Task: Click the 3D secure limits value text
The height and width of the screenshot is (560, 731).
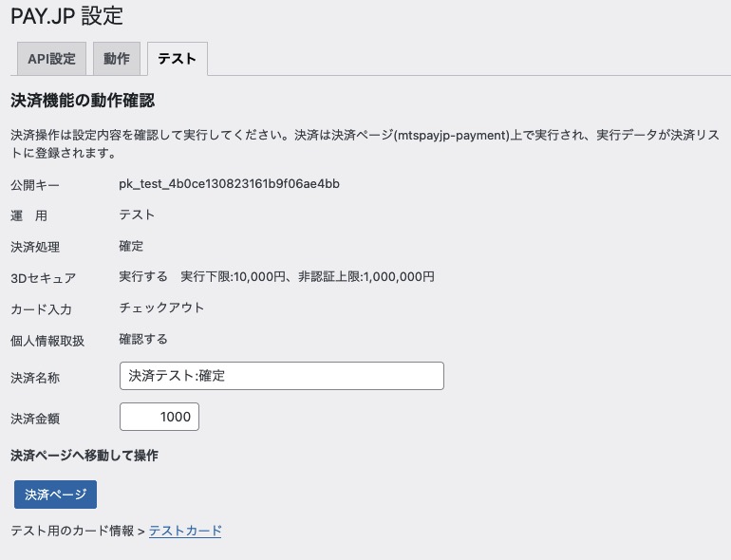Action: (x=276, y=277)
